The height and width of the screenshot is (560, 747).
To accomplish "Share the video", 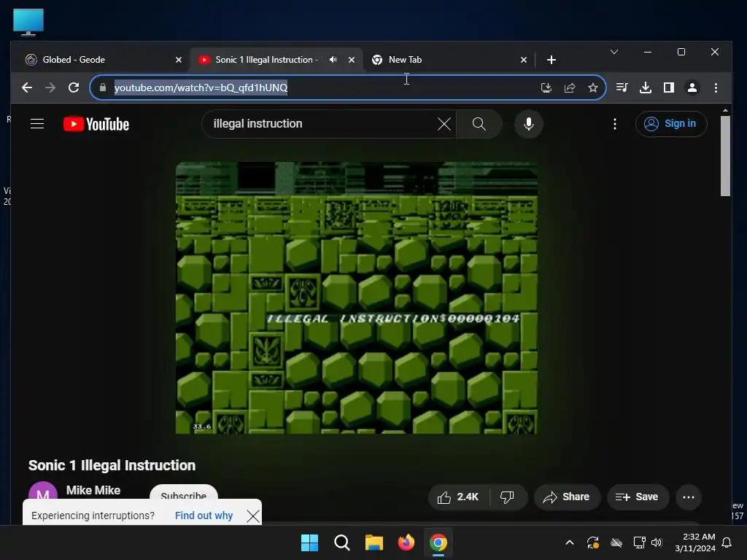I will 567,497.
